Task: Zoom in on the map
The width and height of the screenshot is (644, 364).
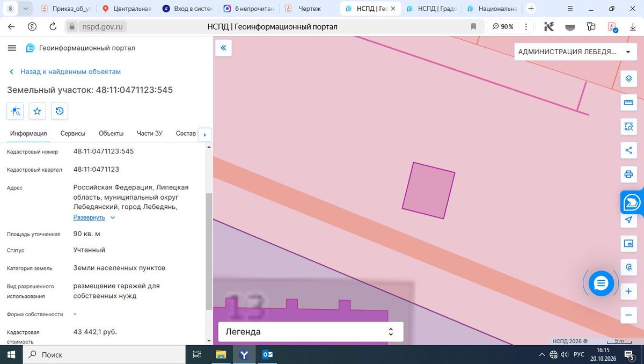Action: point(628,292)
